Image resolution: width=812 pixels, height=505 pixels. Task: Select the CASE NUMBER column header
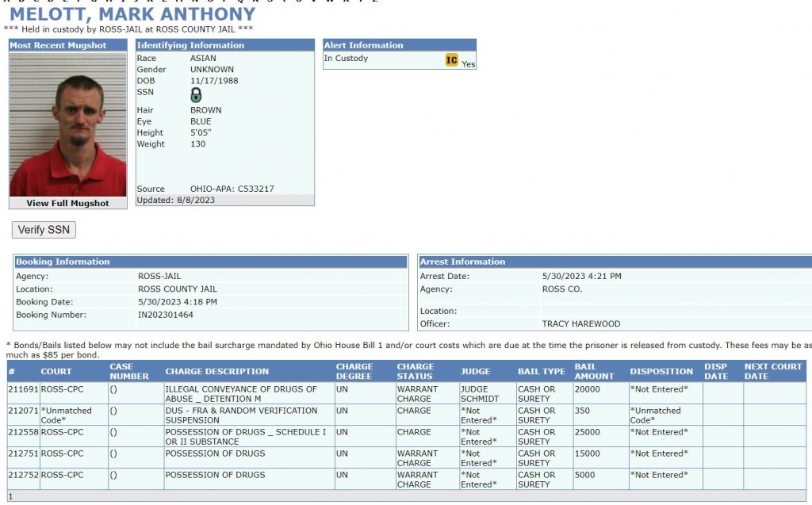(x=129, y=371)
